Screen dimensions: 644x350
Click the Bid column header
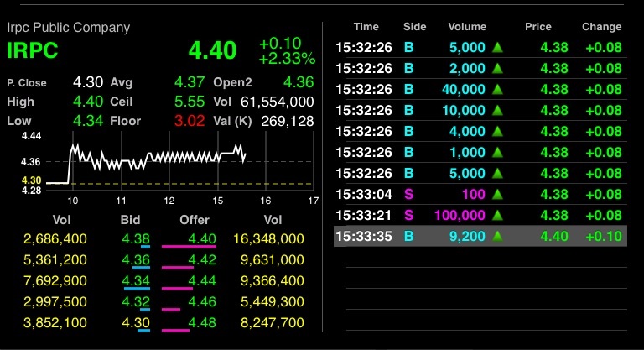click(130, 220)
